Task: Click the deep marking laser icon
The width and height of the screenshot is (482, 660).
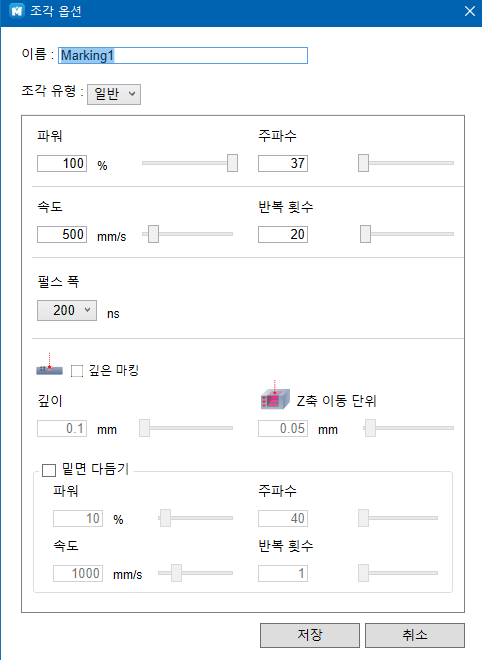Action: [49, 365]
